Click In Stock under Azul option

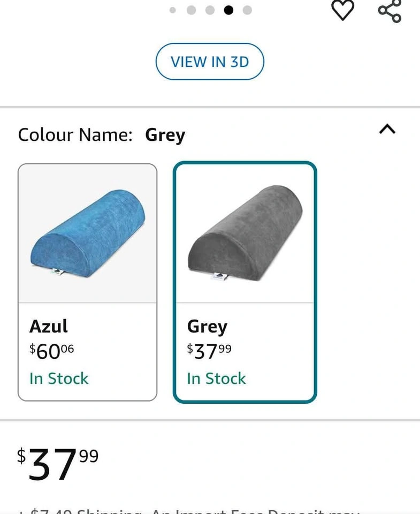pyautogui.click(x=59, y=379)
